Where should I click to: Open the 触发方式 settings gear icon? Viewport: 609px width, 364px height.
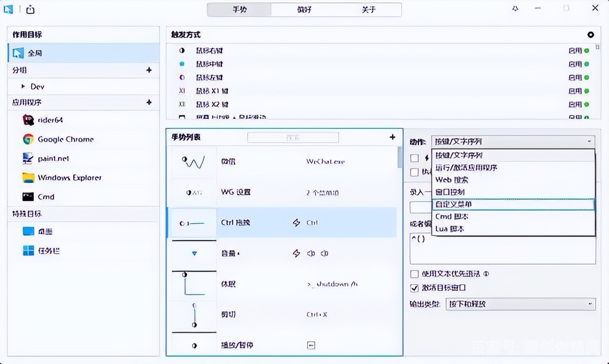click(590, 35)
